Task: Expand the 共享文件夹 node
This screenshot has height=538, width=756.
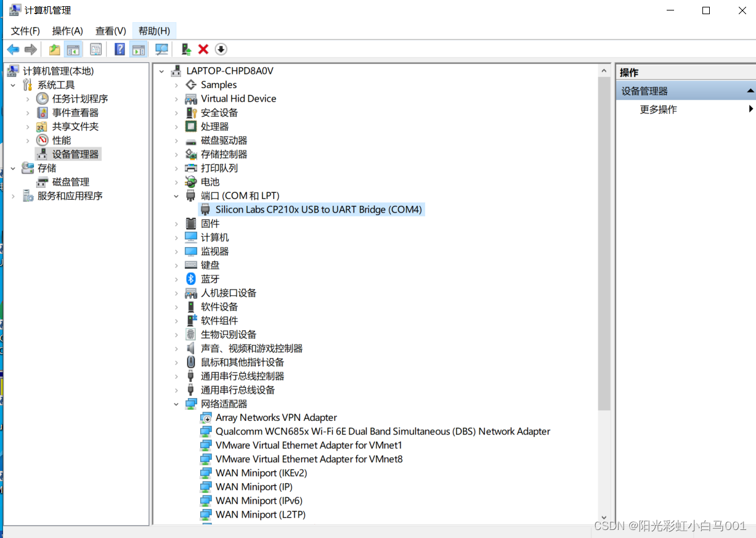Action: point(27,126)
